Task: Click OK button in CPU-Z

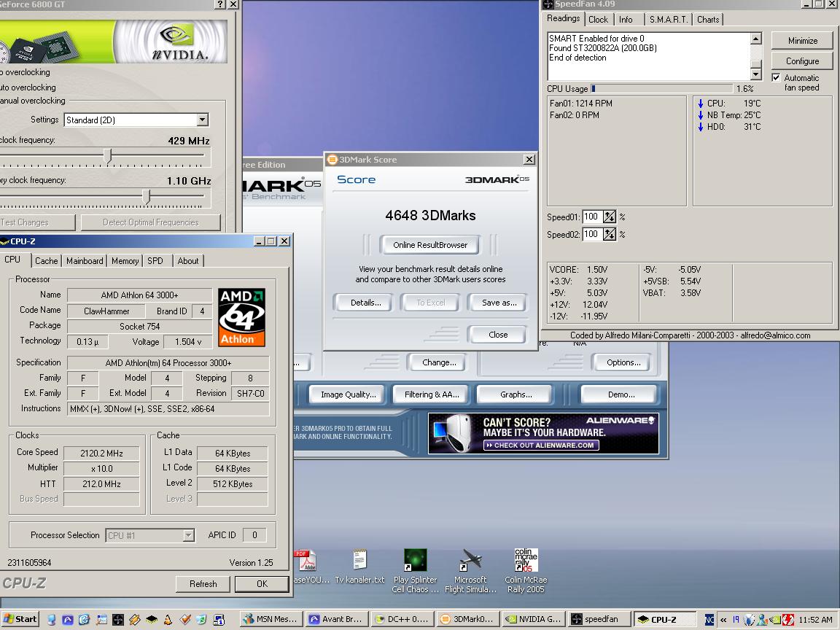Action: click(262, 584)
